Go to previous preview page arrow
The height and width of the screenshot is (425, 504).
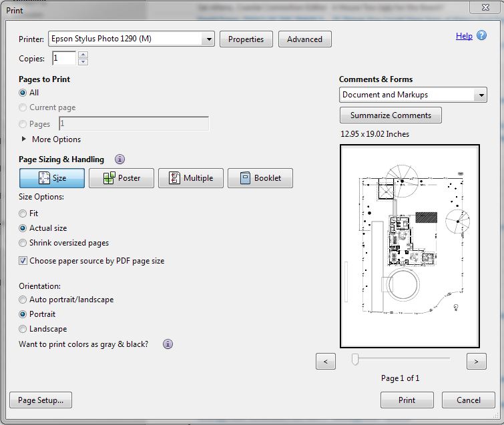[325, 362]
